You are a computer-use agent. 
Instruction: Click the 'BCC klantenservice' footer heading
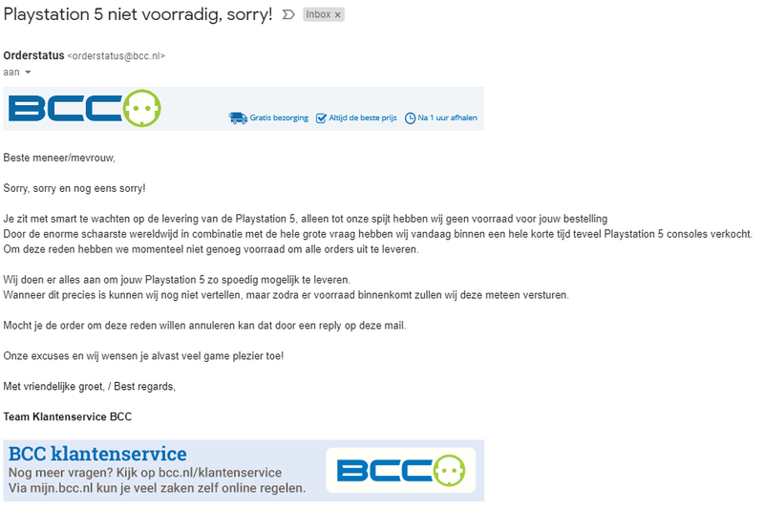[x=97, y=454]
